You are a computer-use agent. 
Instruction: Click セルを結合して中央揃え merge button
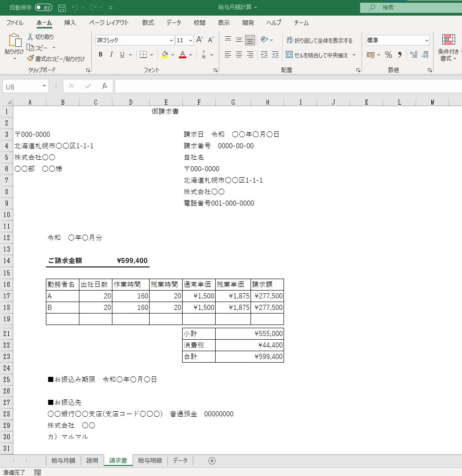[x=317, y=55]
